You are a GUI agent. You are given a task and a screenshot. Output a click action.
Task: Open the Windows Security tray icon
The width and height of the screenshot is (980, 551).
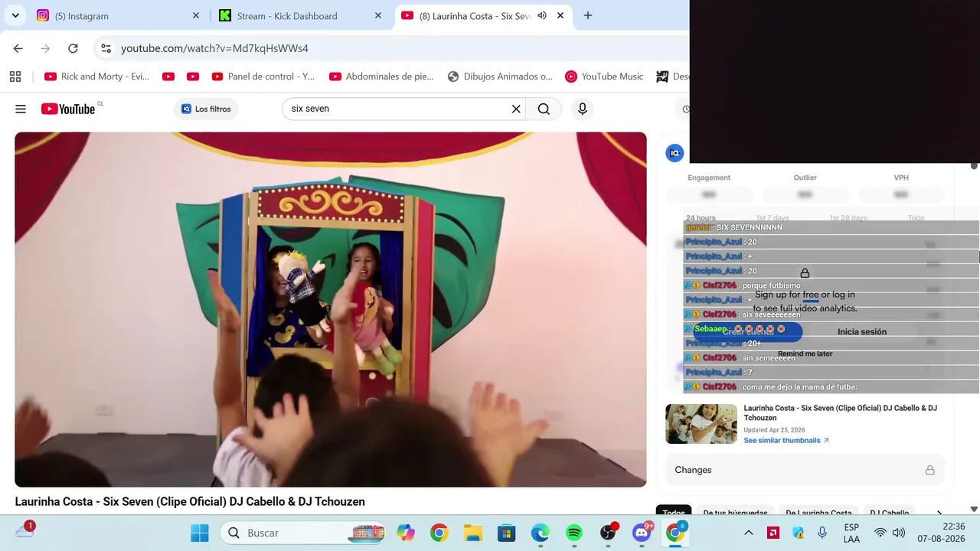(798, 533)
